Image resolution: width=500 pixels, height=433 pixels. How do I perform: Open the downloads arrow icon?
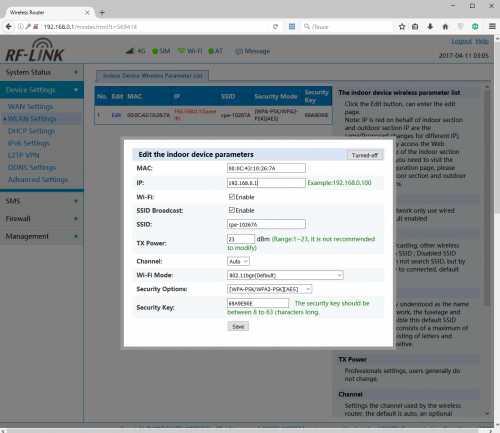430,27
